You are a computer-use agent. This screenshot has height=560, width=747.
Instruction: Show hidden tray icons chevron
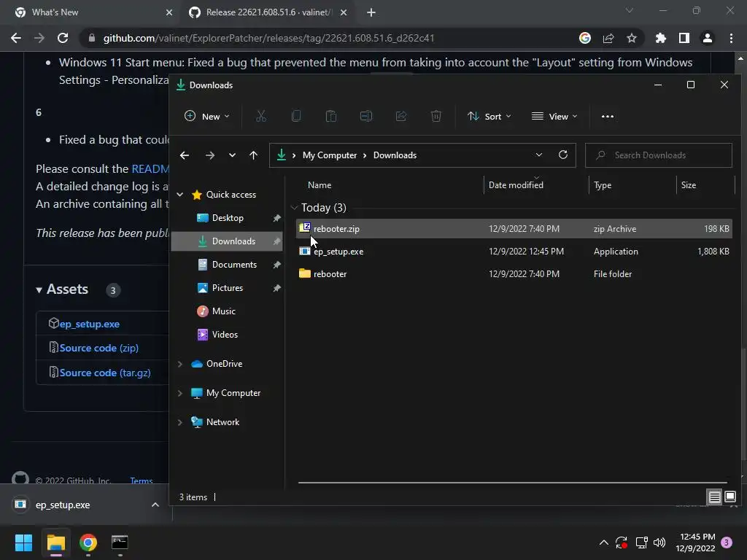point(603,542)
